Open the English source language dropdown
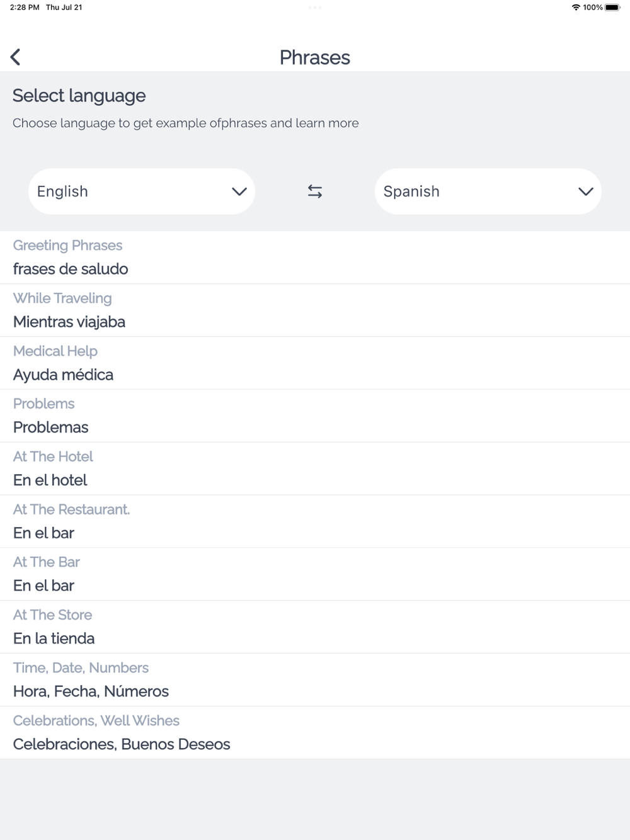 point(142,191)
